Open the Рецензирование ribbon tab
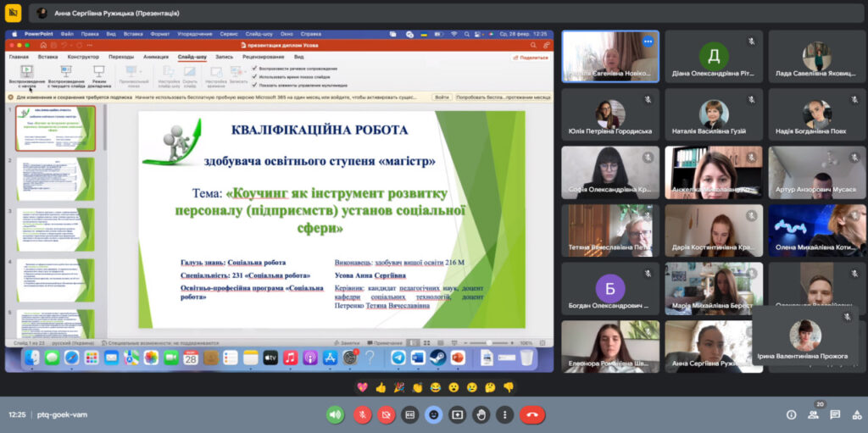Screen dimensions: 868x433 (x=263, y=57)
